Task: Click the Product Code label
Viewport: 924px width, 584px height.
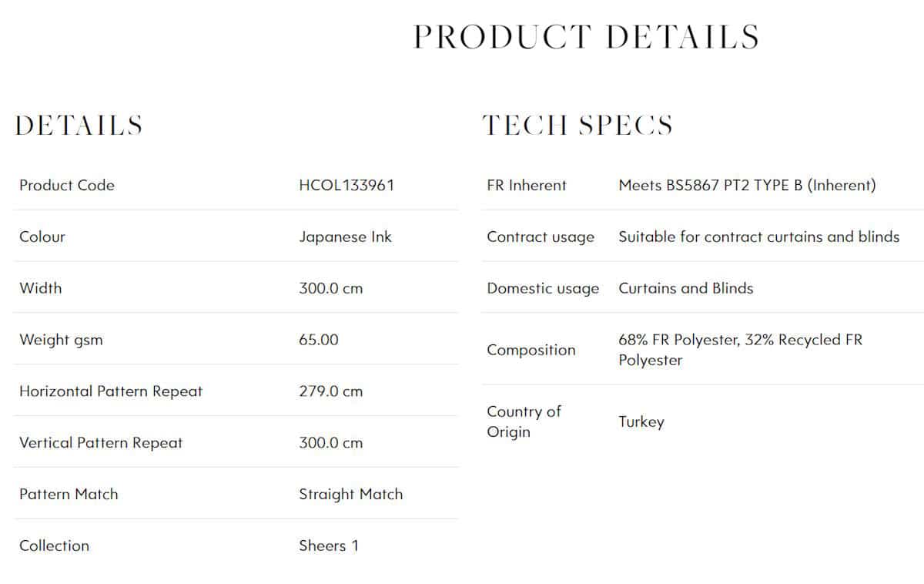Action: (x=67, y=185)
